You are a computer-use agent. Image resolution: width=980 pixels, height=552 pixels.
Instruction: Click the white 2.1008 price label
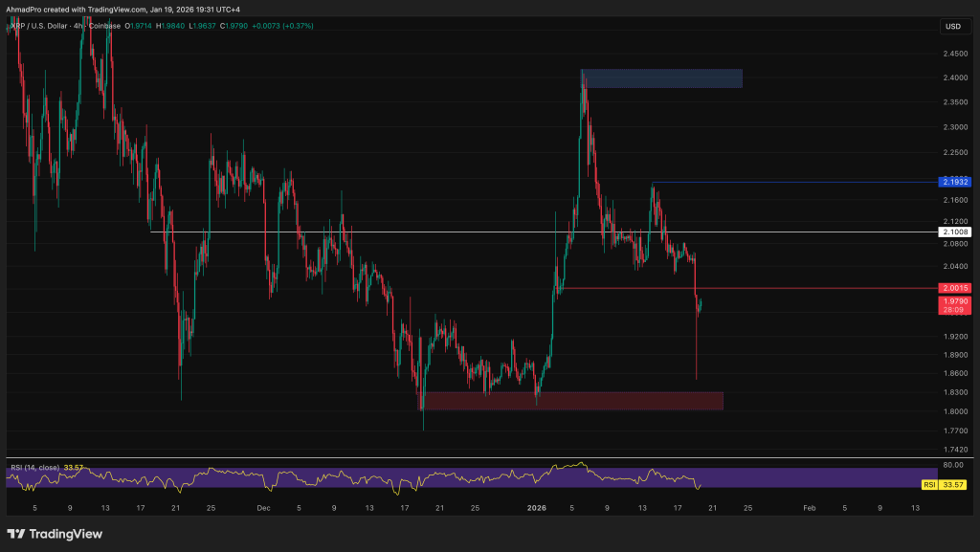click(x=955, y=232)
